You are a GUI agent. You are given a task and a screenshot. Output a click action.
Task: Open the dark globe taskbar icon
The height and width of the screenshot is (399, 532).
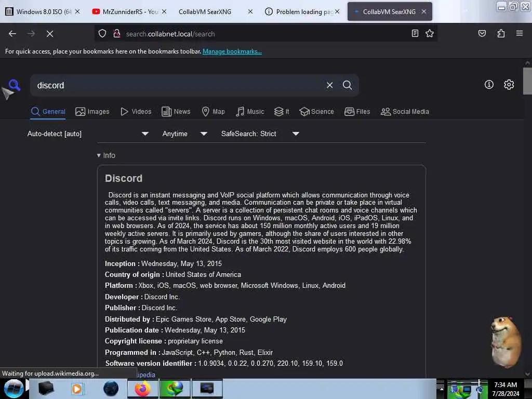click(111, 389)
